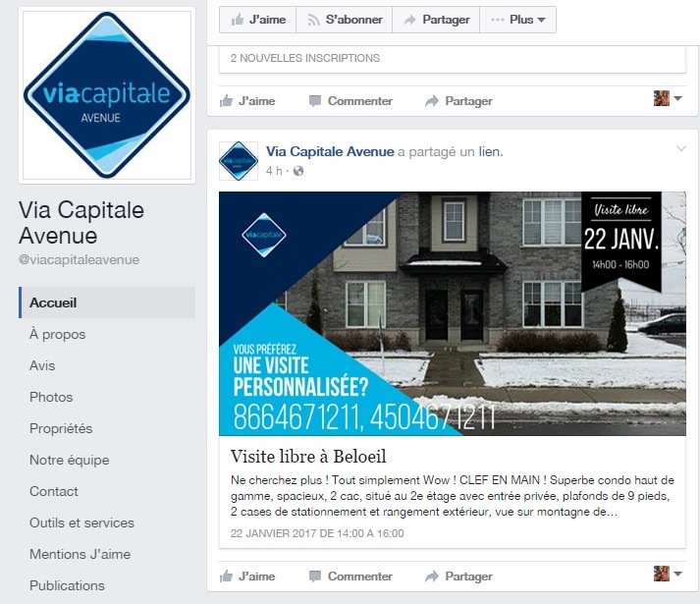Like the 2 nouvelles inscriptions post
The image size is (700, 604).
pyautogui.click(x=247, y=101)
